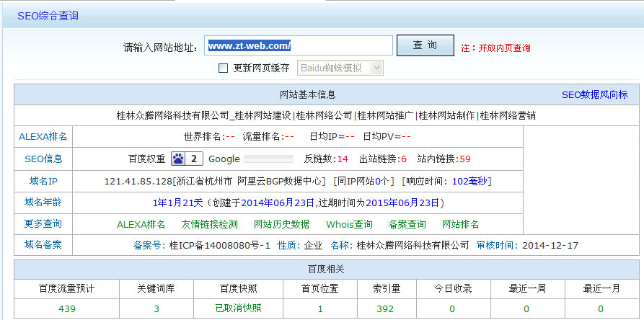The image size is (644, 320).
Task: Click the red note 注：开放内页查询
Action: 495,48
